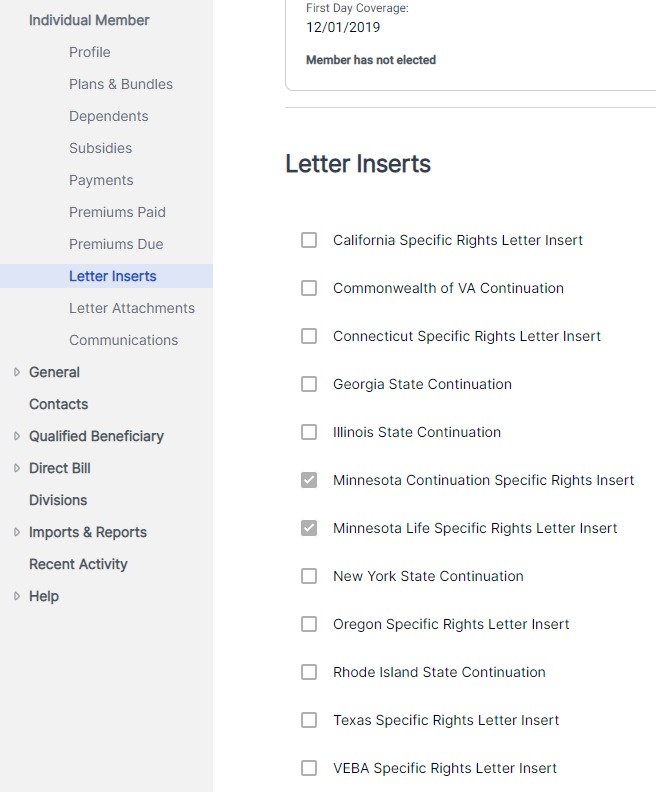Open the Premiums Due page
656x792 pixels.
(116, 244)
